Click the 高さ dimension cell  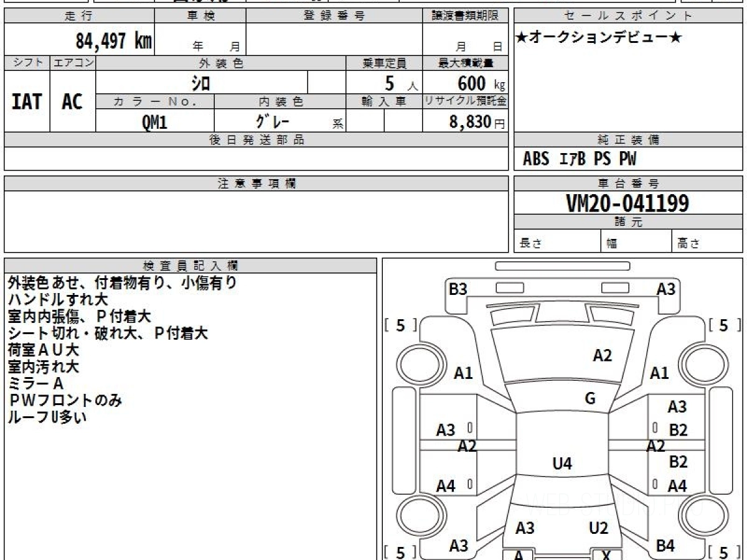click(707, 242)
